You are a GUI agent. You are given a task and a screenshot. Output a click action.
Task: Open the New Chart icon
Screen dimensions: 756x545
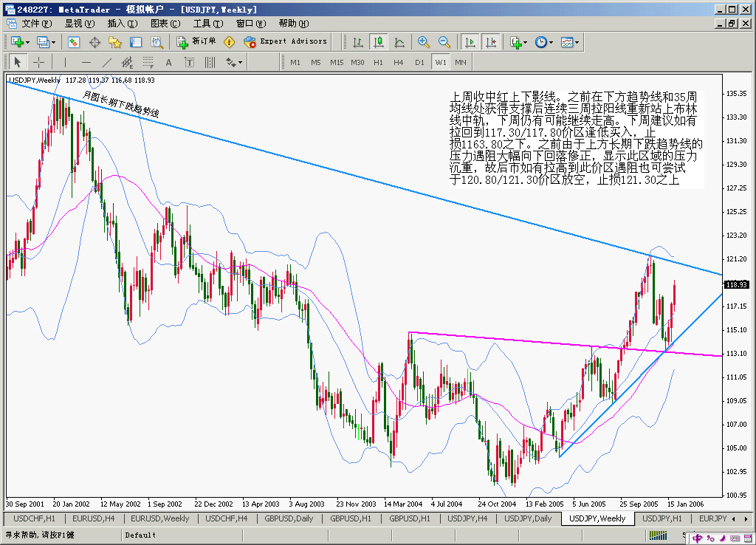pyautogui.click(x=17, y=42)
